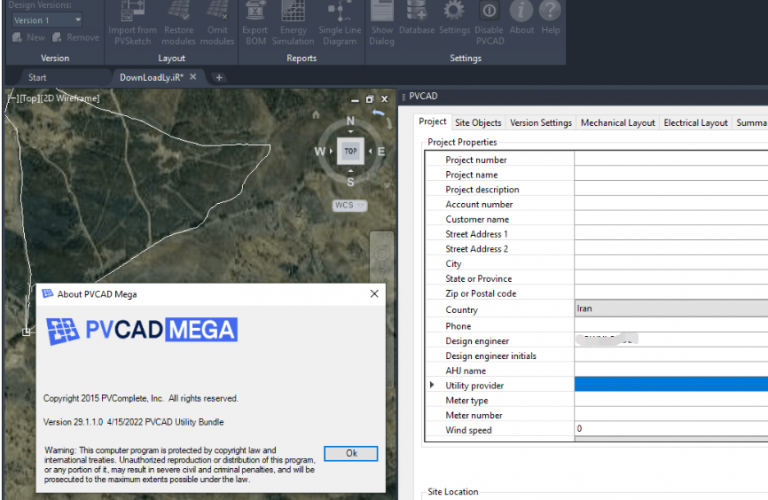Open the Design Versions dropdown

point(47,20)
